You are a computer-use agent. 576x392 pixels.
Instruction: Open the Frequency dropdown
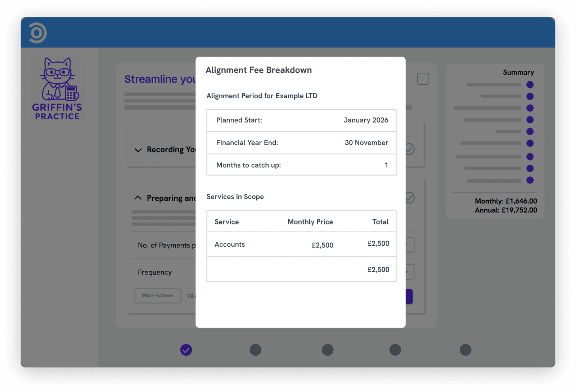[410, 272]
